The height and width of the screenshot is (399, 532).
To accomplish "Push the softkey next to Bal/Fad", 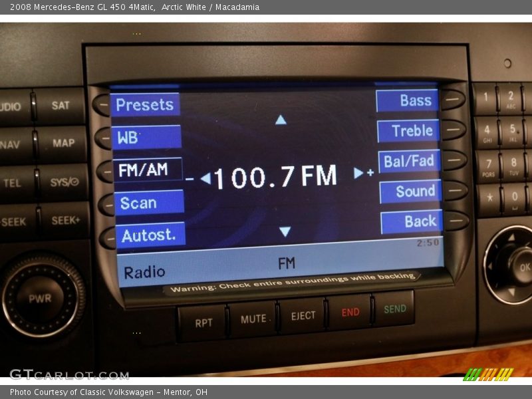I will (455, 160).
